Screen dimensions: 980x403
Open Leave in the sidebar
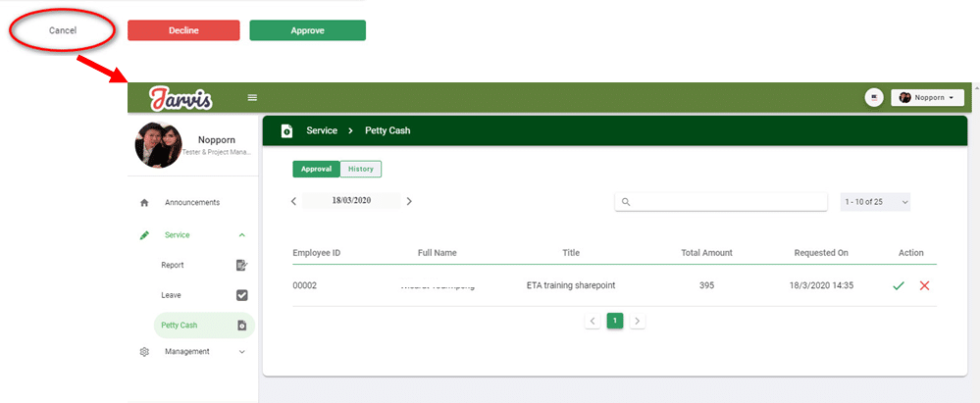(171, 294)
